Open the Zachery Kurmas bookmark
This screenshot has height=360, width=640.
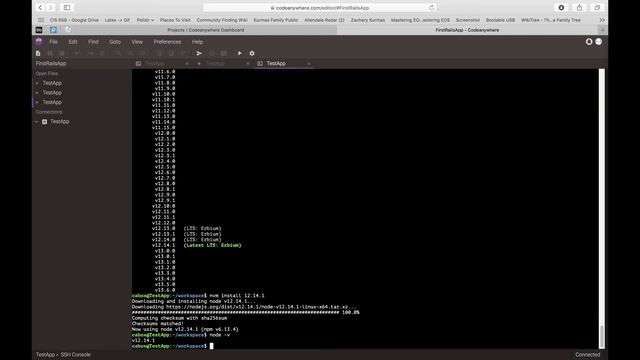point(368,20)
